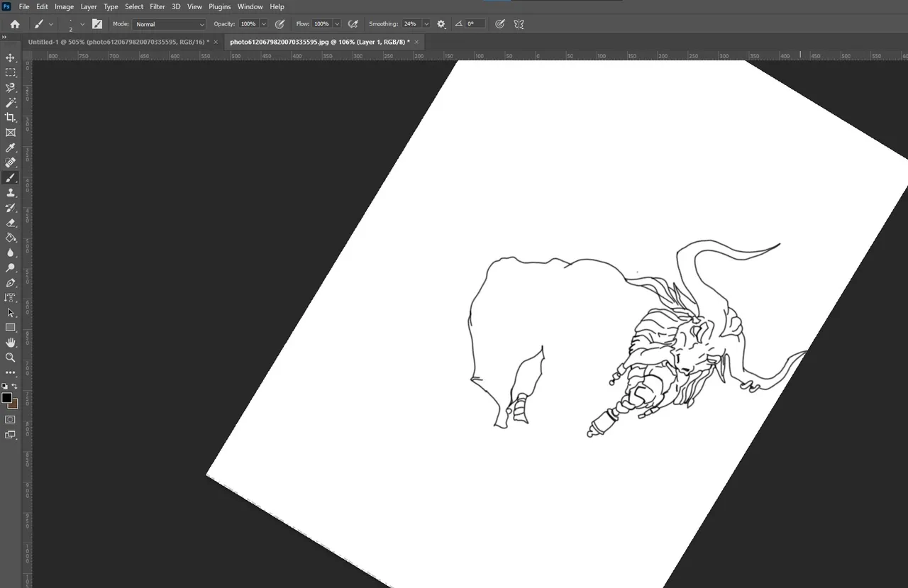908x588 pixels.
Task: Click the Smoothing value field
Action: point(411,24)
